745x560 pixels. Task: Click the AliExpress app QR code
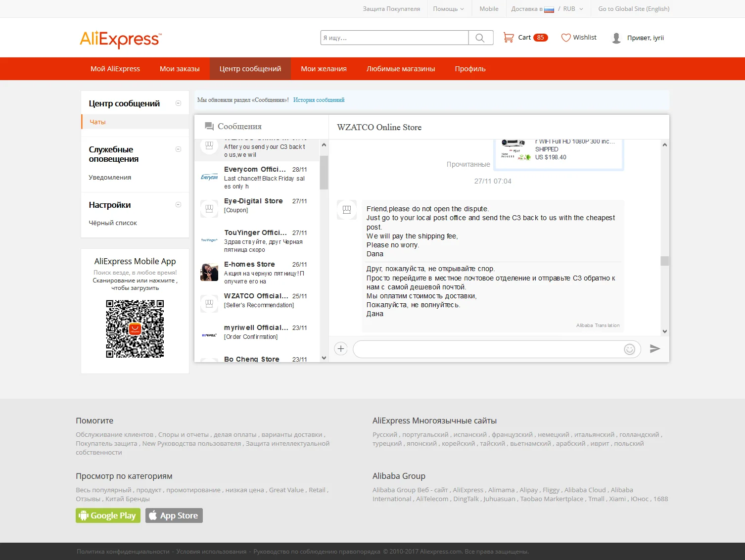tap(135, 328)
